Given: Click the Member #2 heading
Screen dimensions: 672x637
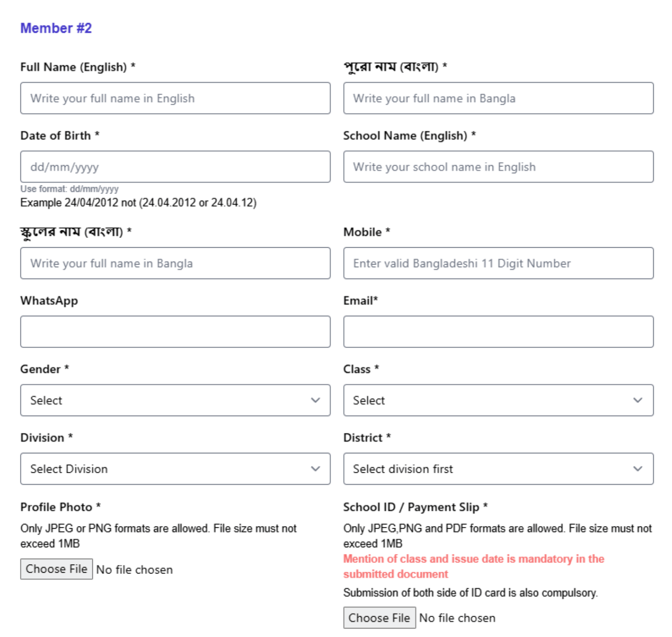Looking at the screenshot, I should coord(56,28).
